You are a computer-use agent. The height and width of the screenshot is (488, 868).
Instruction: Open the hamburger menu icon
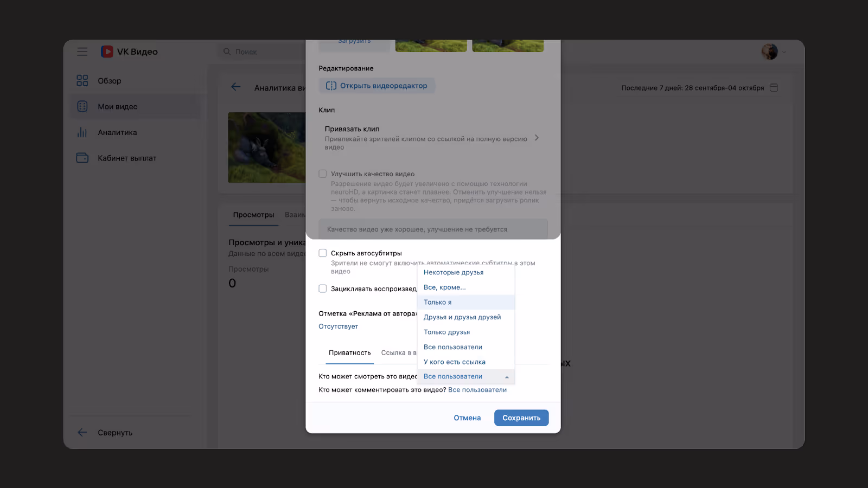pyautogui.click(x=82, y=52)
